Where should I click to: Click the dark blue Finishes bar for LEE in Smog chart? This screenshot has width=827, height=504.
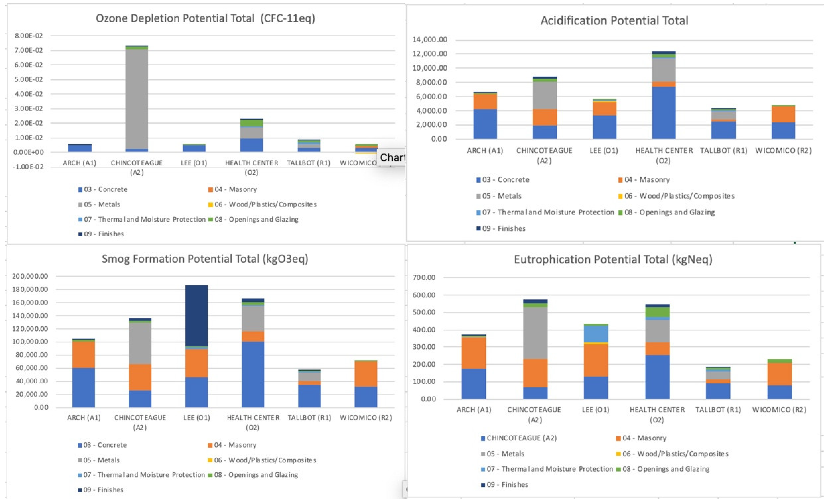pos(196,315)
